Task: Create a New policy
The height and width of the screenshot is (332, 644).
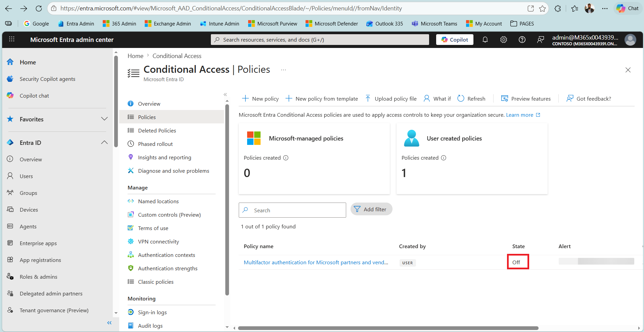Action: point(260,99)
